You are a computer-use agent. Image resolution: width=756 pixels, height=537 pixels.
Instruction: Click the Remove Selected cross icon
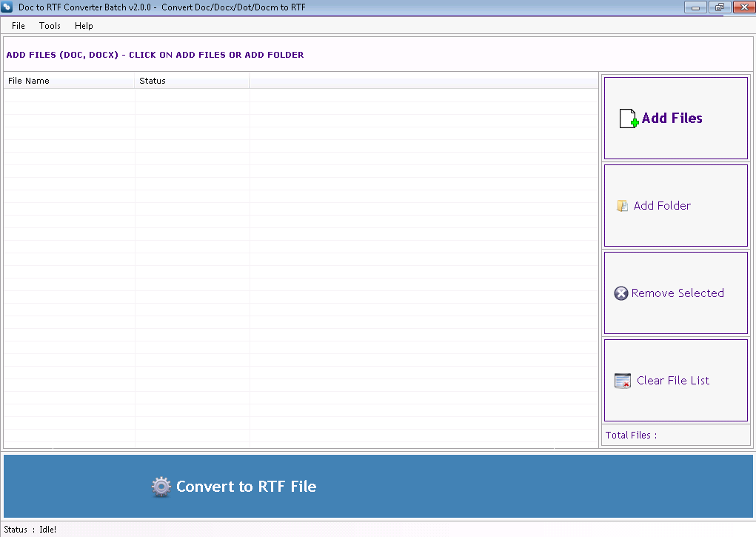coord(621,293)
